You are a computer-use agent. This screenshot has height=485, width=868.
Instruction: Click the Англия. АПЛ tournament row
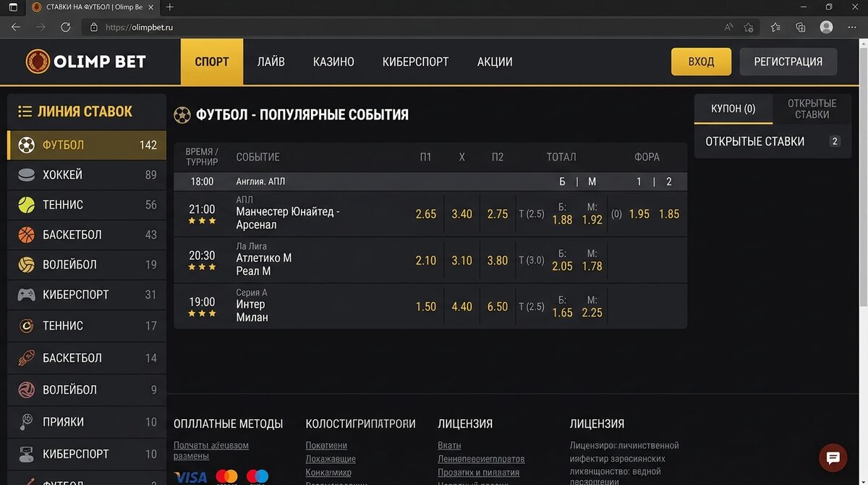pyautogui.click(x=430, y=182)
